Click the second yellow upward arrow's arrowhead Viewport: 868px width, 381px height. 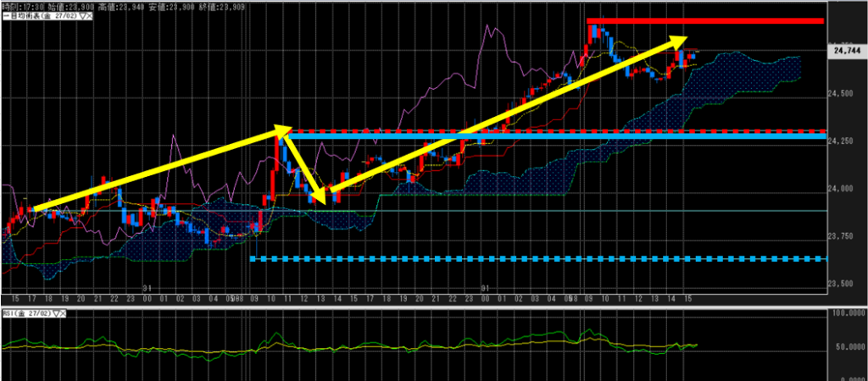tap(678, 40)
